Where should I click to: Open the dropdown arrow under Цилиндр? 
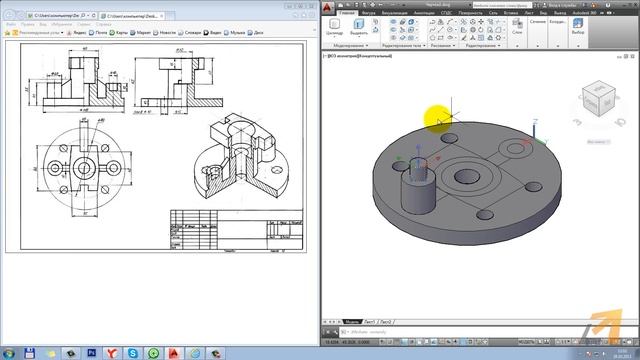[x=334, y=37]
